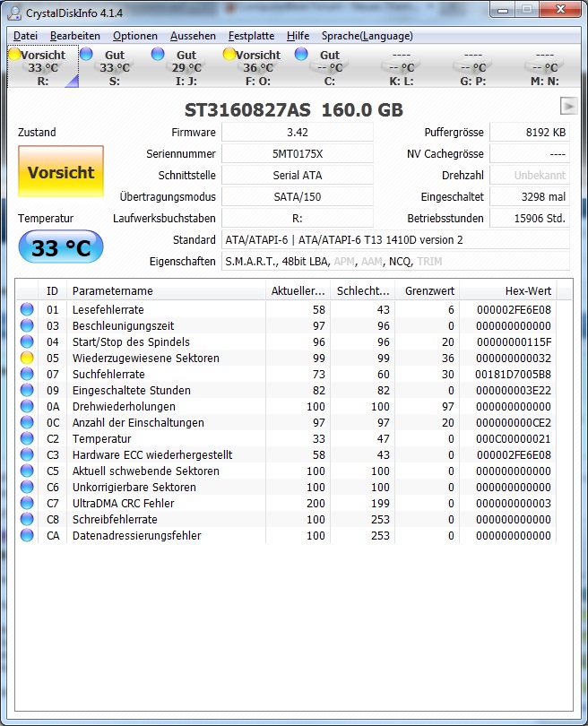This screenshot has height=726, width=588.
Task: Open the Aussehen menu
Action: 193,36
